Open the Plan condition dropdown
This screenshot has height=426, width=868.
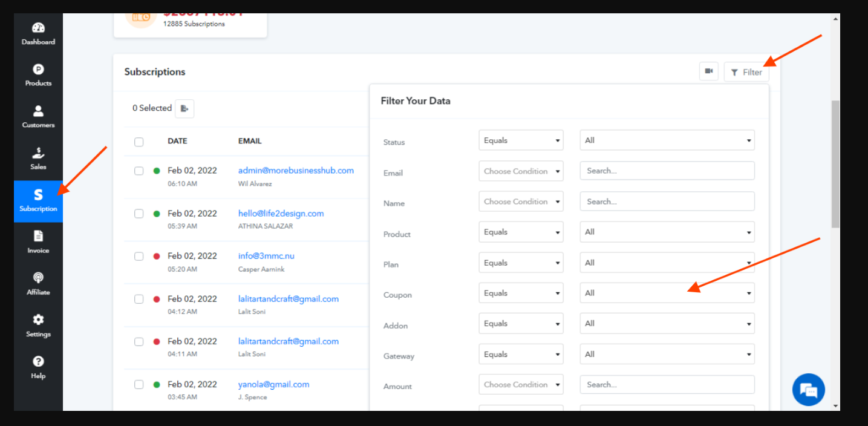521,263
